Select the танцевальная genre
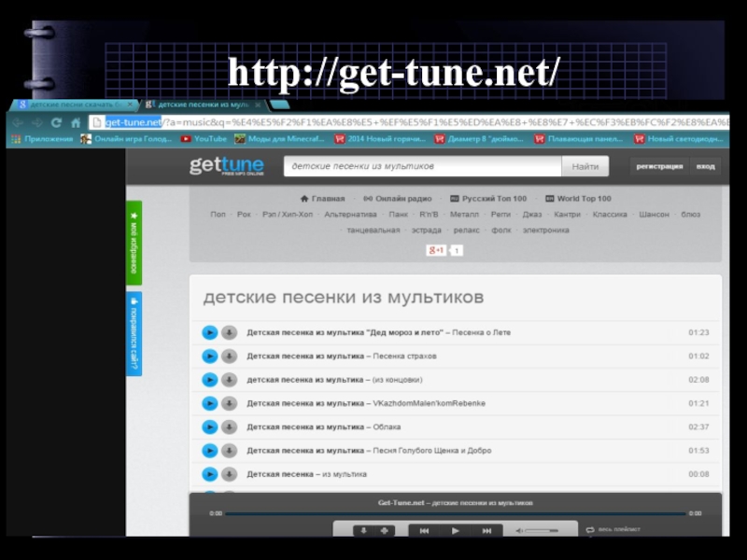This screenshot has height=560, width=747. pos(373,230)
